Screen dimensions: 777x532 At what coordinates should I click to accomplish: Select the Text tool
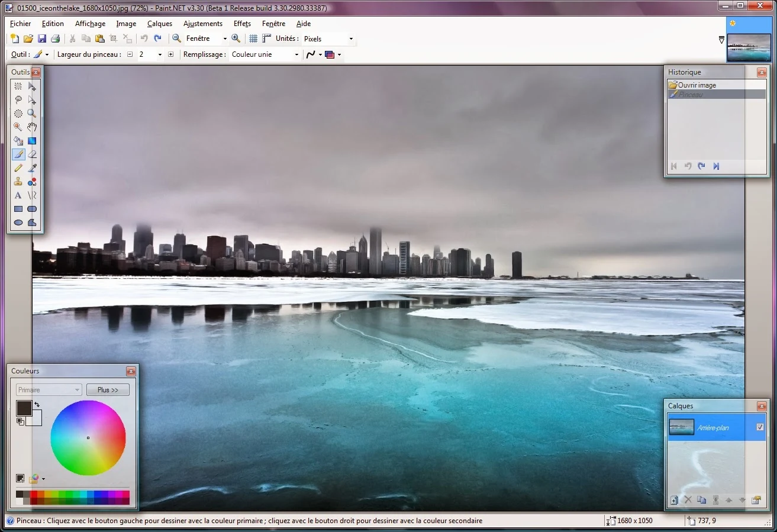point(18,195)
